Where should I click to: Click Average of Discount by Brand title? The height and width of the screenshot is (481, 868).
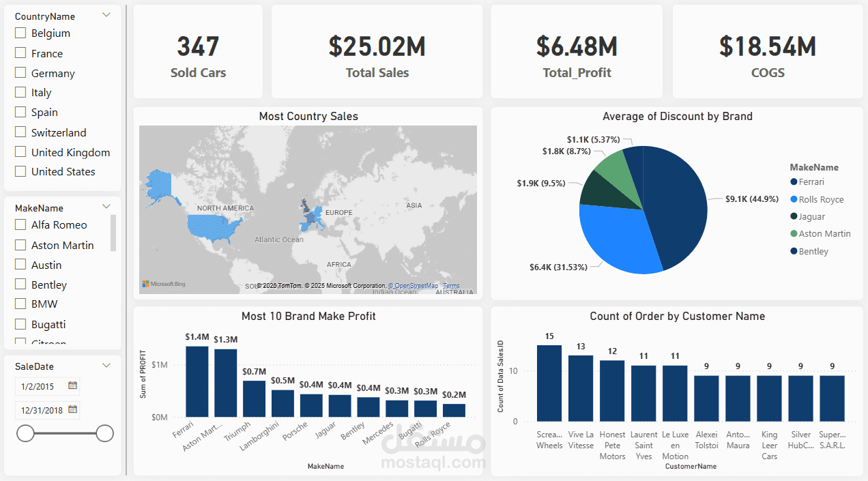(x=678, y=117)
